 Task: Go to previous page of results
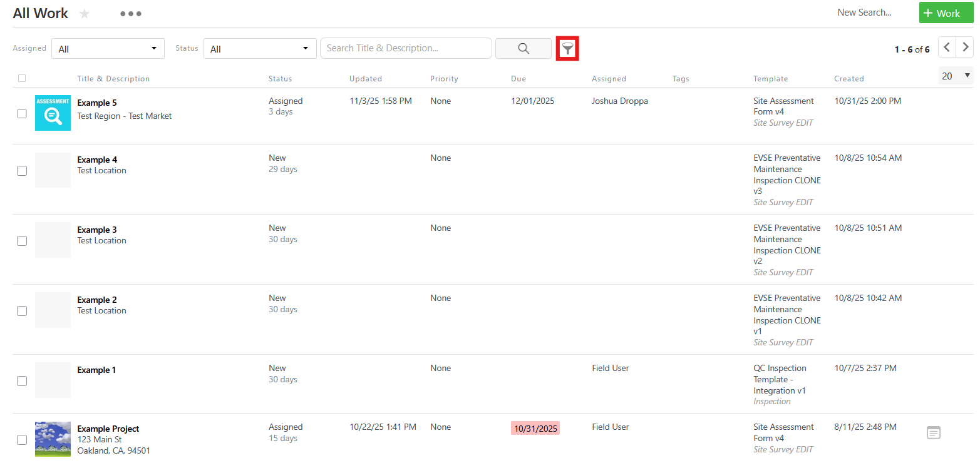coord(947,48)
